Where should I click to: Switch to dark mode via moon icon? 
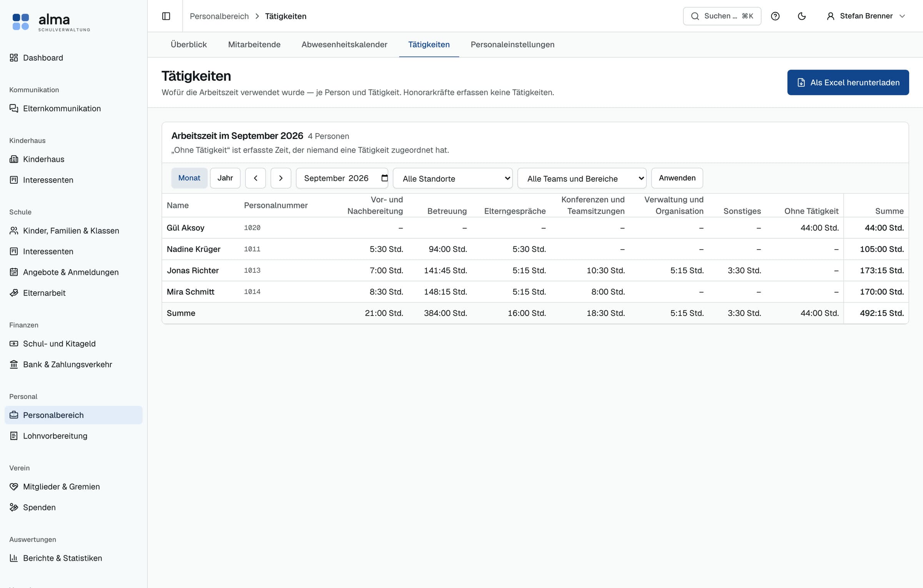802,16
